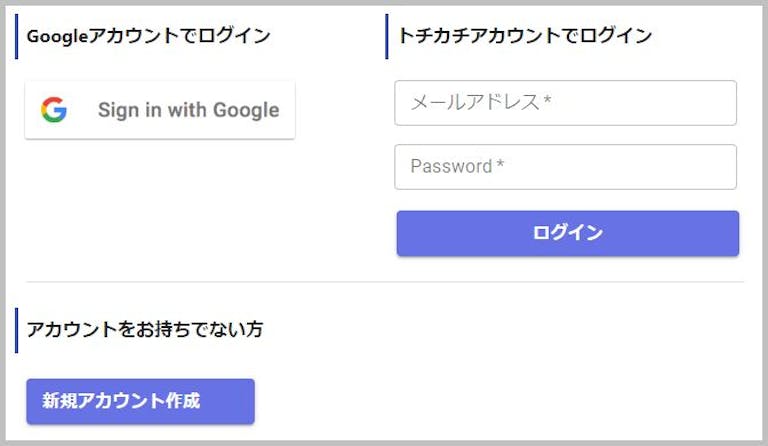Click the white ログイン label on the purple button
This screenshot has width=768, height=446.
click(x=567, y=233)
